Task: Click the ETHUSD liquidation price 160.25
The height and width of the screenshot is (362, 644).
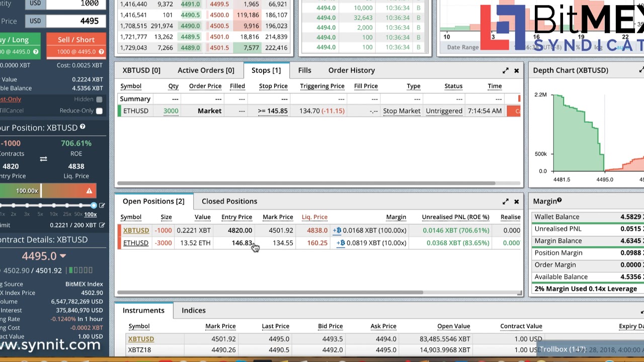Action: [x=317, y=243]
